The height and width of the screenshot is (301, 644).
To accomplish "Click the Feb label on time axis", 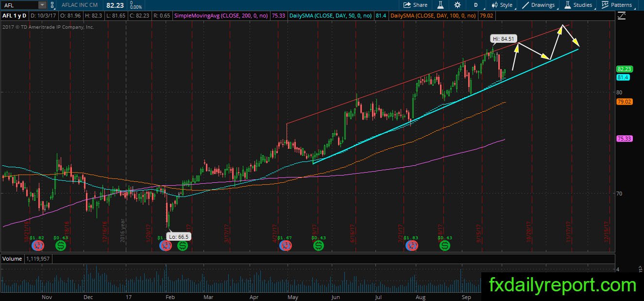I will point(169,296).
